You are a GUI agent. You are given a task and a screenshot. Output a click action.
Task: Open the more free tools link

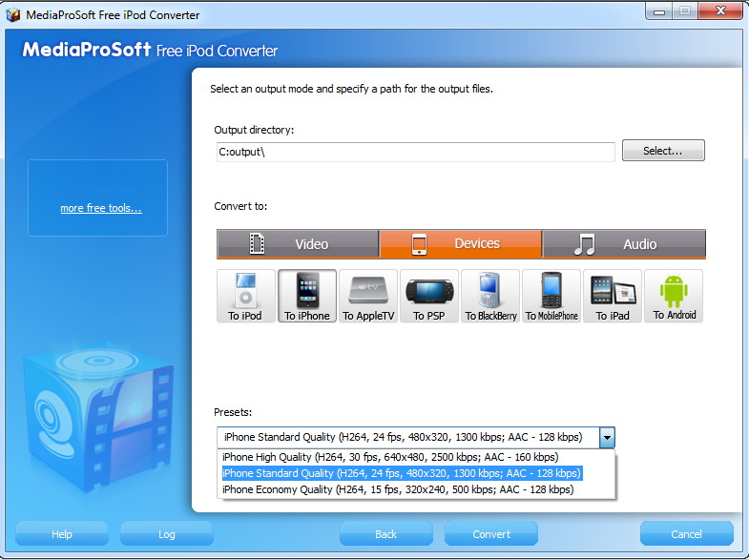[x=101, y=208]
